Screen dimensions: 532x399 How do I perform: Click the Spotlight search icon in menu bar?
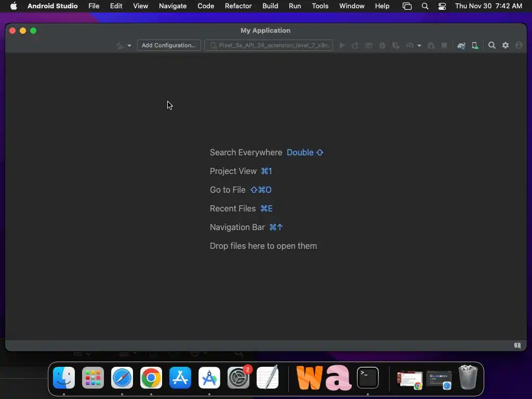pos(425,6)
